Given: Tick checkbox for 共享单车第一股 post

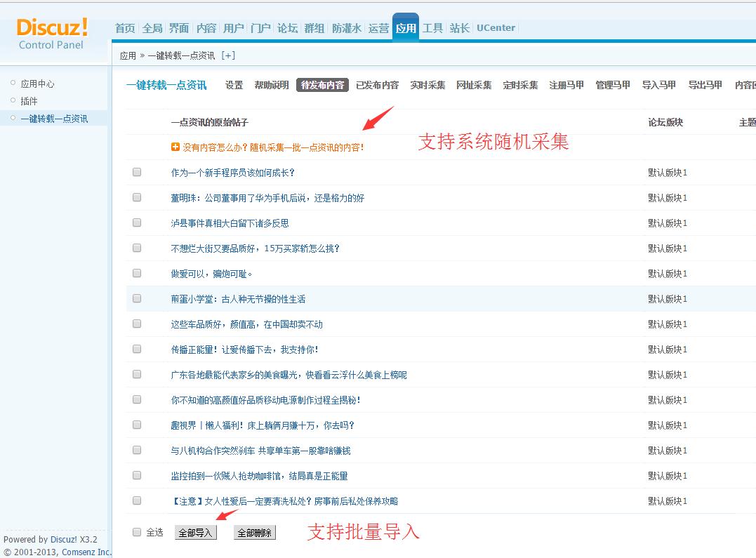Looking at the screenshot, I should (x=137, y=450).
